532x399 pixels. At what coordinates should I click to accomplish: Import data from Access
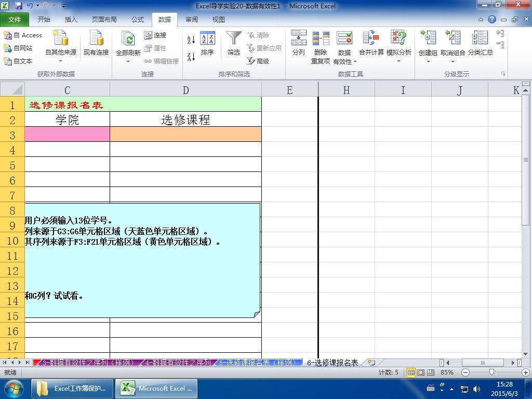click(x=23, y=35)
